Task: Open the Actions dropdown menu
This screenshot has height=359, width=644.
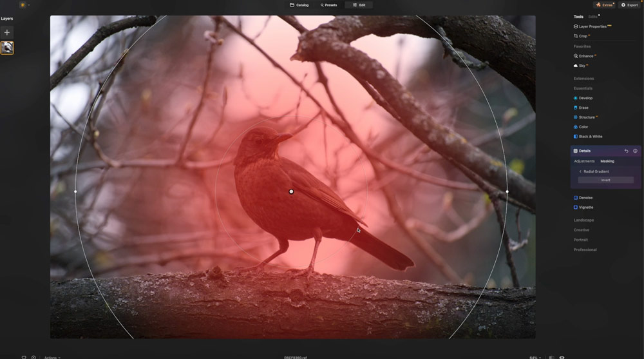Action: tap(52, 357)
